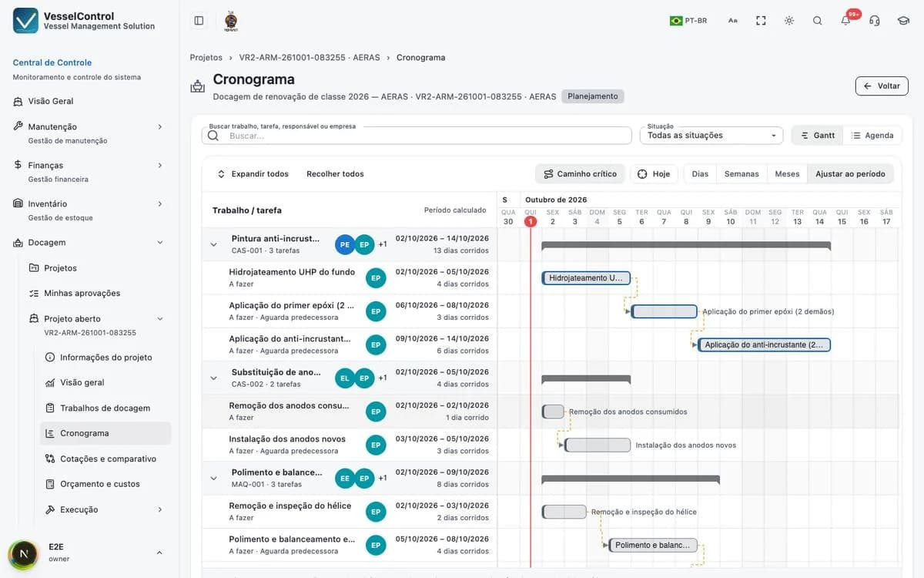Image resolution: width=924 pixels, height=578 pixels.
Task: Click the font size Aa icon
Action: click(733, 21)
